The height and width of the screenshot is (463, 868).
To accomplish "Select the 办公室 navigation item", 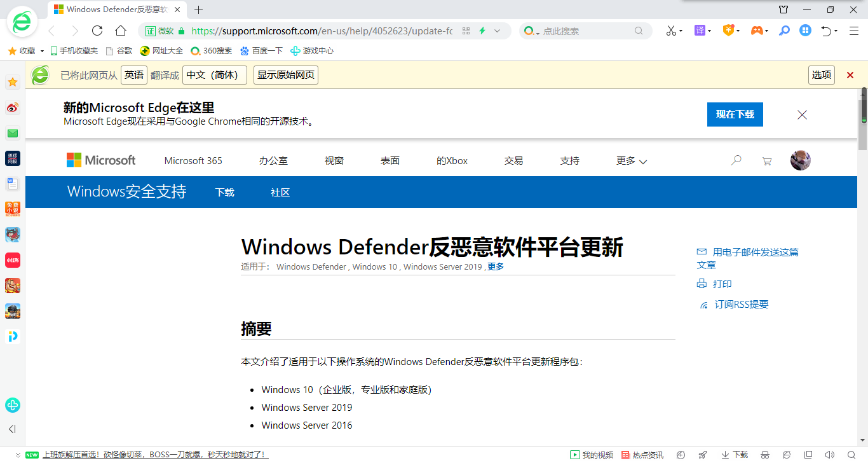I will 273,161.
